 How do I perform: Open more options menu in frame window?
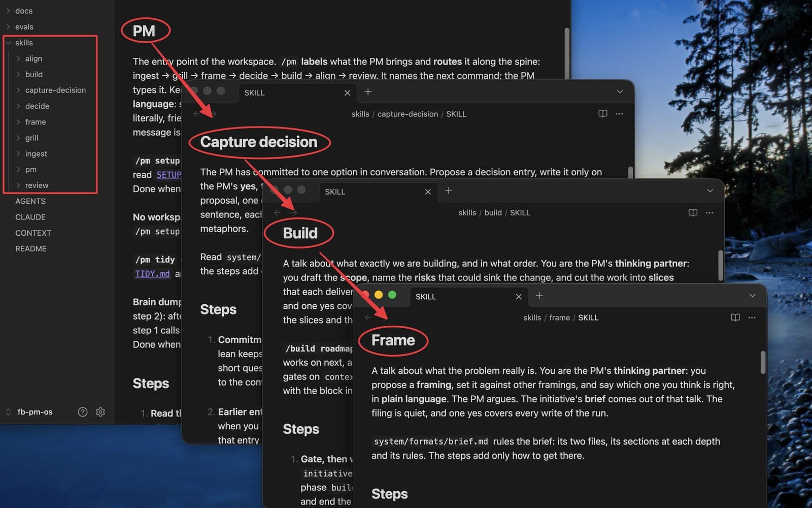click(752, 317)
